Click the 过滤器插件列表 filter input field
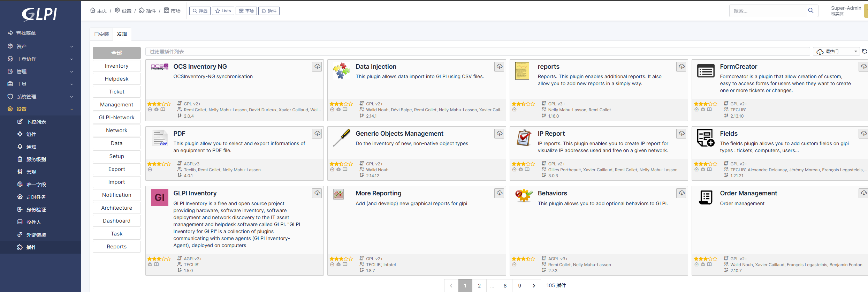 click(x=478, y=52)
